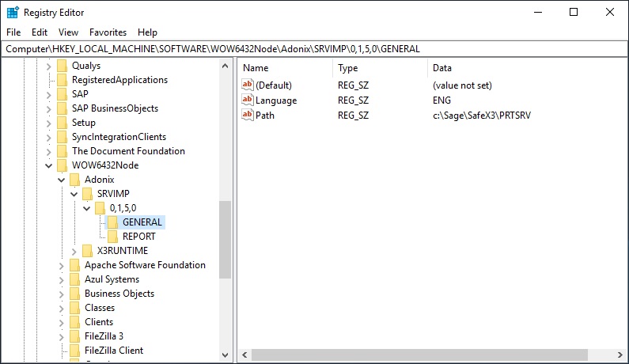The height and width of the screenshot is (364, 629).
Task: Expand the X3RUNTIME key
Action: click(x=75, y=251)
